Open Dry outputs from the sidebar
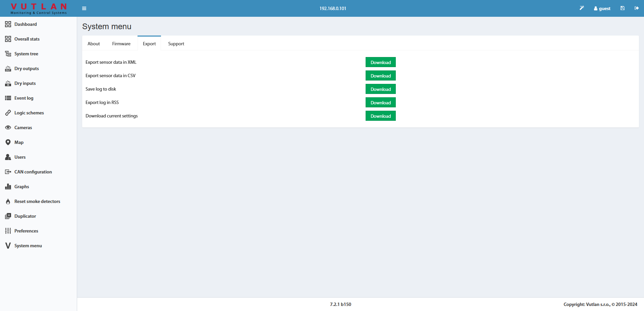Viewport: 644px width, 311px height. (26, 68)
